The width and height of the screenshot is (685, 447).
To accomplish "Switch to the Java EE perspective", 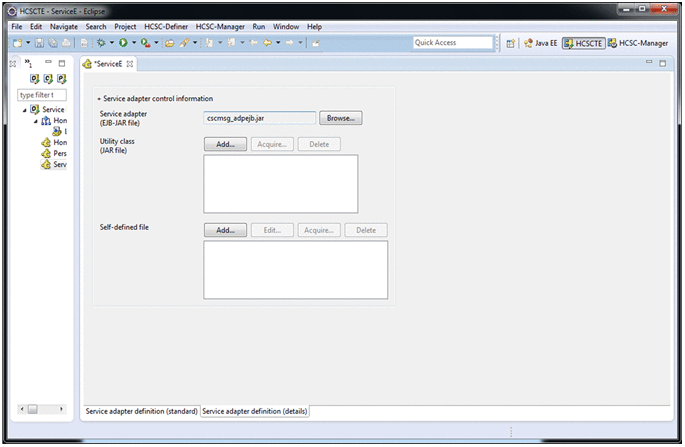I will point(541,44).
